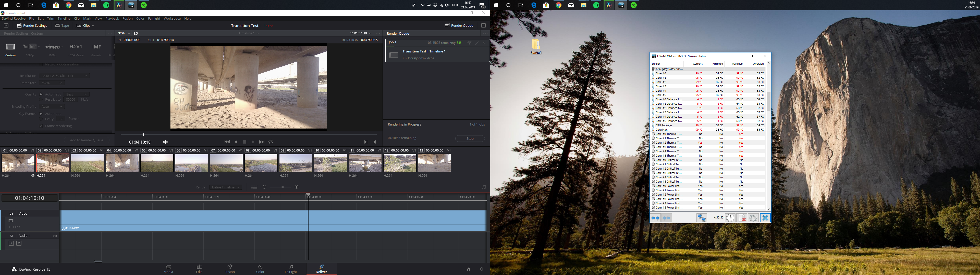Viewport: 980px width, 275px height.
Task: Stop the render with Stop button
Action: (470, 139)
